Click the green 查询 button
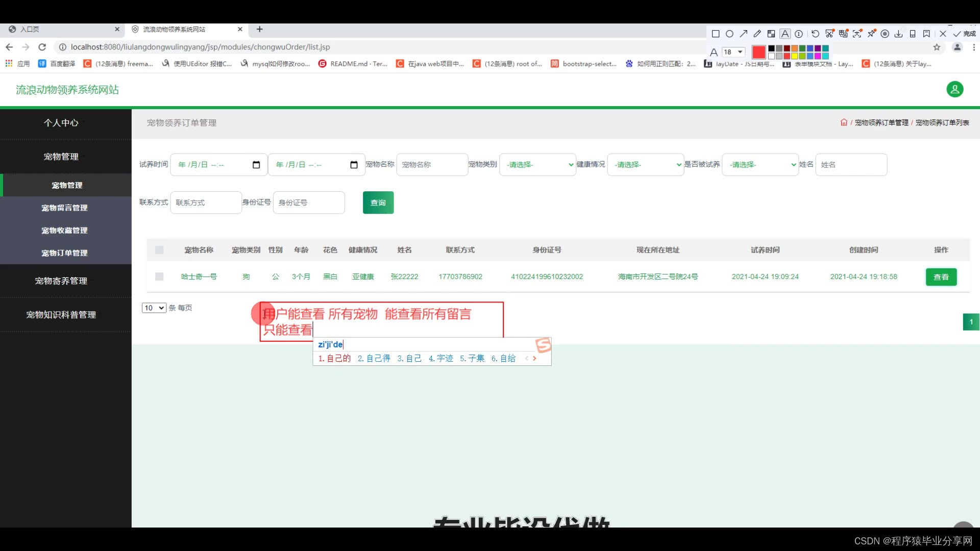The height and width of the screenshot is (551, 980). pyautogui.click(x=378, y=203)
